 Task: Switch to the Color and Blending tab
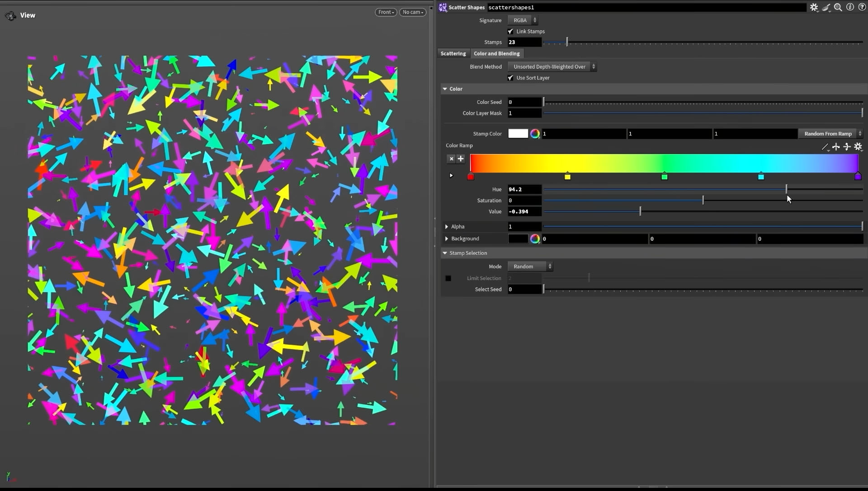pyautogui.click(x=496, y=53)
